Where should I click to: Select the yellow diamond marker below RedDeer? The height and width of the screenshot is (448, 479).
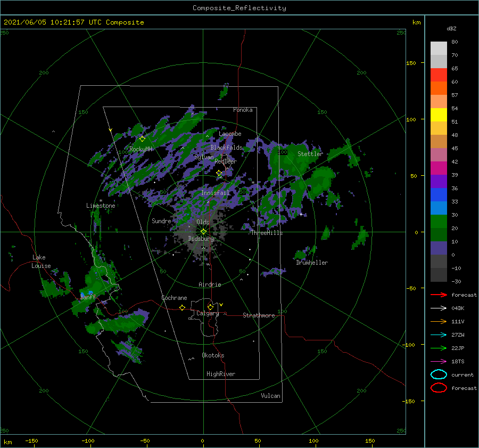tap(219, 173)
